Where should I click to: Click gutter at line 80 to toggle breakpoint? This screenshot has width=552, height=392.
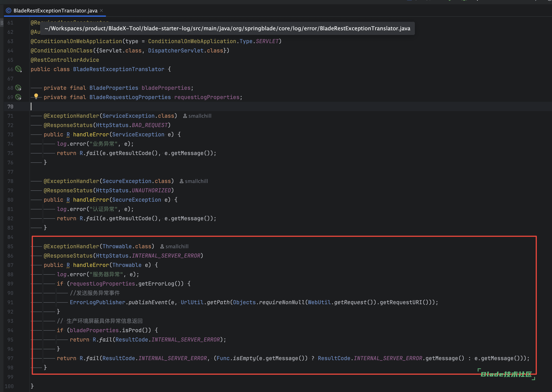10,200
